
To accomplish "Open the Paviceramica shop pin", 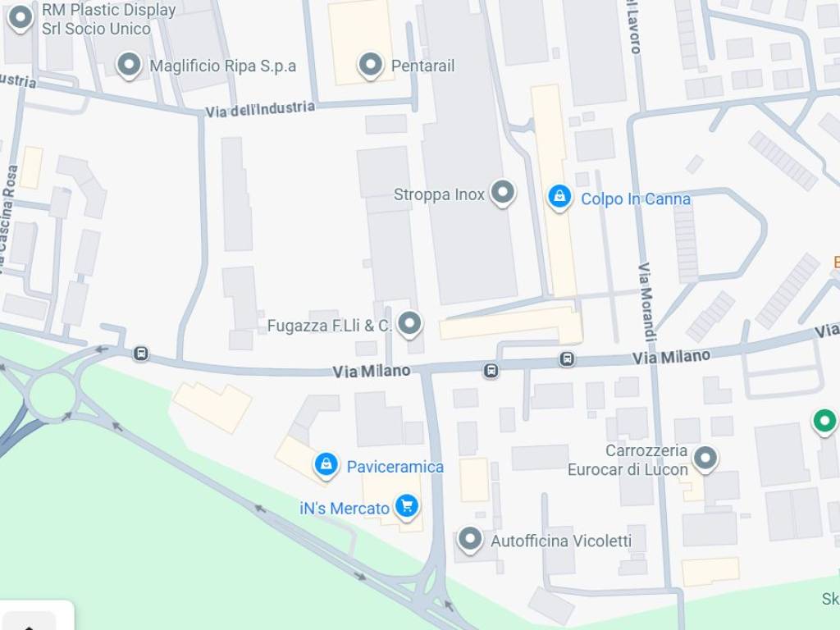I will 326,465.
